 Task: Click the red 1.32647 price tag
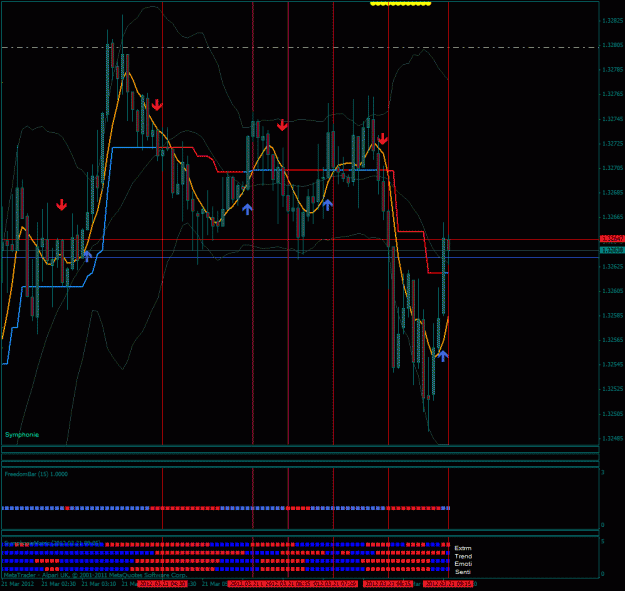tap(612, 239)
